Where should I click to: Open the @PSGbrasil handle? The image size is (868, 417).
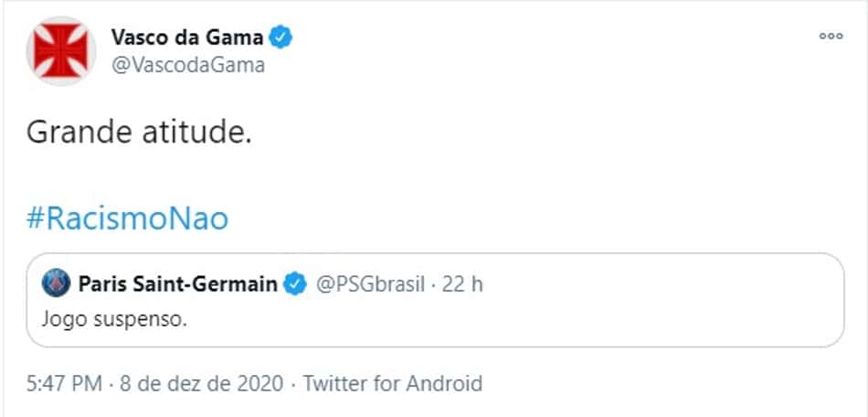[x=370, y=284]
